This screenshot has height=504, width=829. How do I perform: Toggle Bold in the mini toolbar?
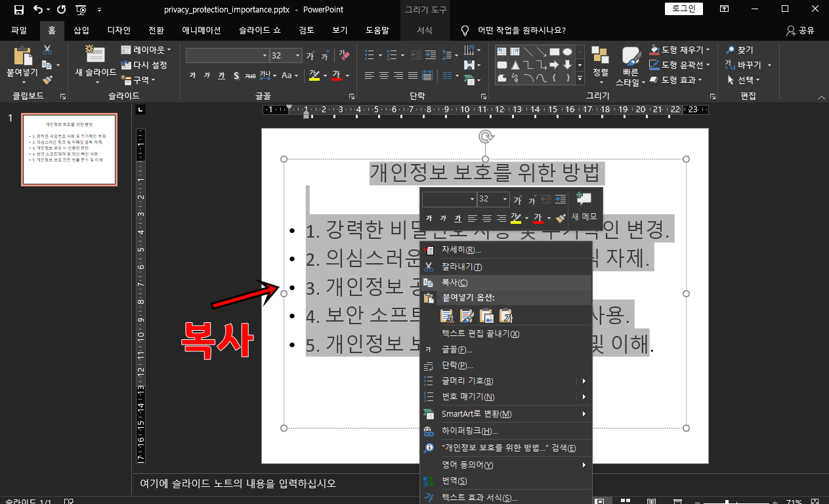pyautogui.click(x=429, y=218)
